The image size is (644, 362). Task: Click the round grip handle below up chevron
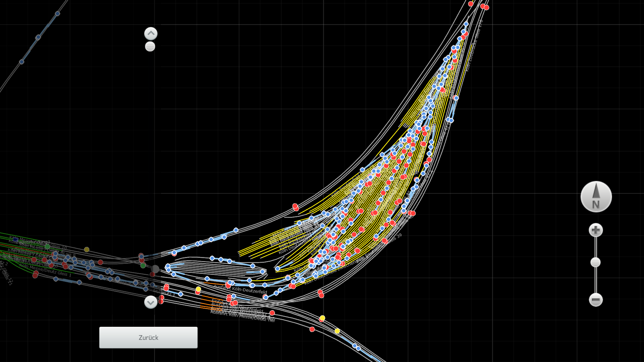pyautogui.click(x=150, y=47)
